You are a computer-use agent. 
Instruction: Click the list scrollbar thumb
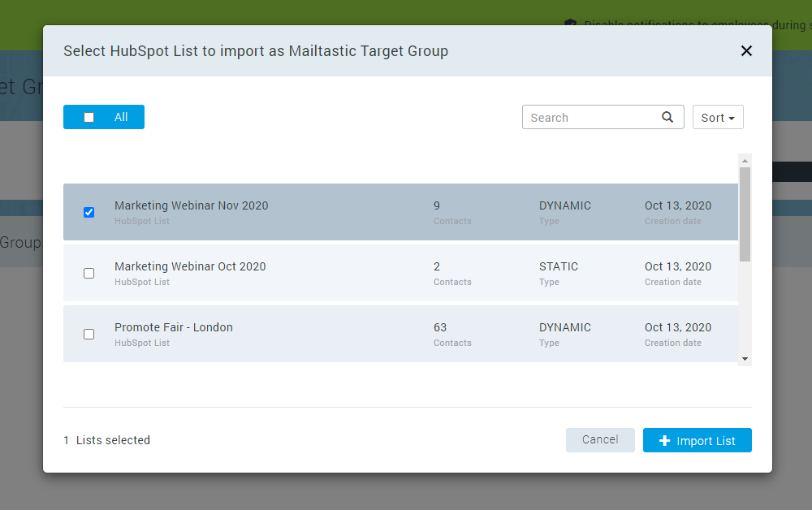(745, 214)
